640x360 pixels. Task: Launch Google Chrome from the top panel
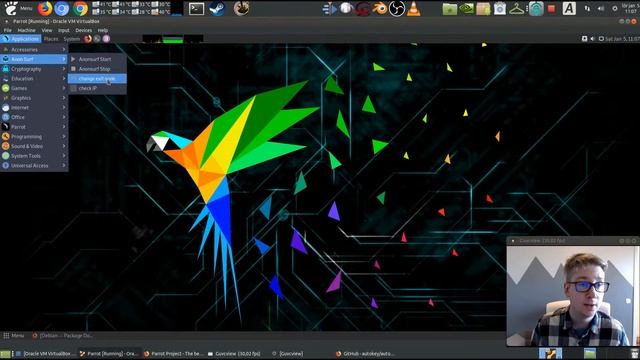click(80, 8)
